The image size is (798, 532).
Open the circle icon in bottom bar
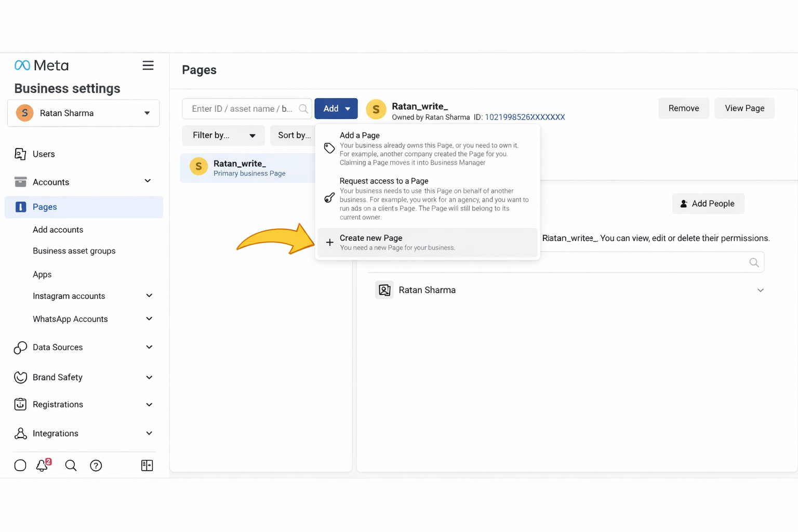click(20, 465)
